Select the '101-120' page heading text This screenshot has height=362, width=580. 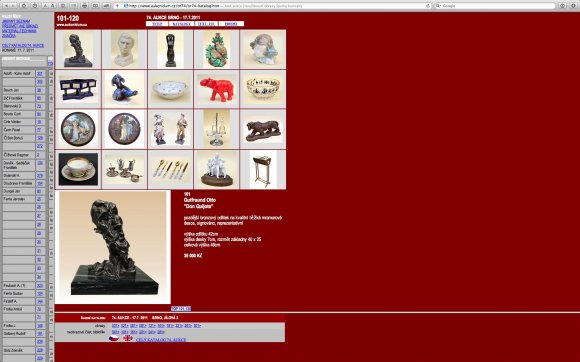(68, 18)
